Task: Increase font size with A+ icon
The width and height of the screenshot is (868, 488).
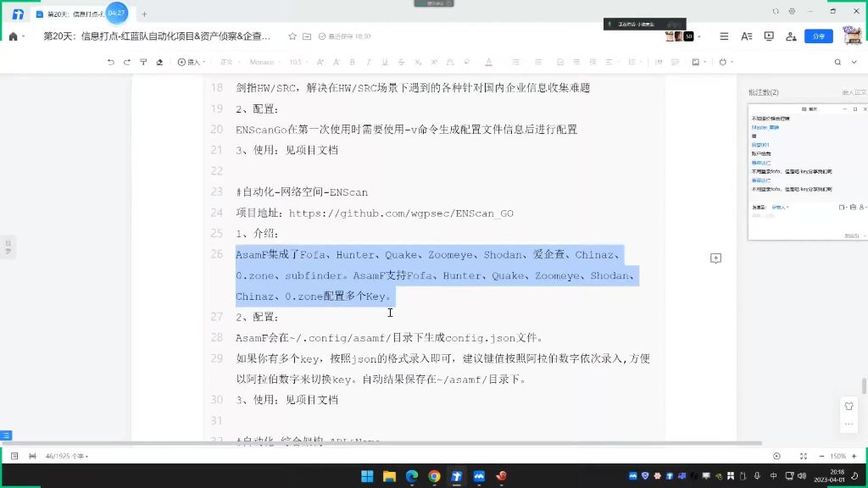Action: click(320, 62)
